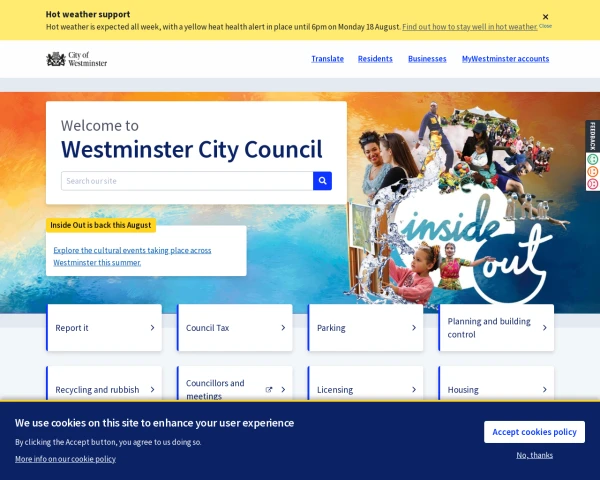Screen dimensions: 600x480
Task: Click external link icon on Councillors card
Action: (269, 390)
